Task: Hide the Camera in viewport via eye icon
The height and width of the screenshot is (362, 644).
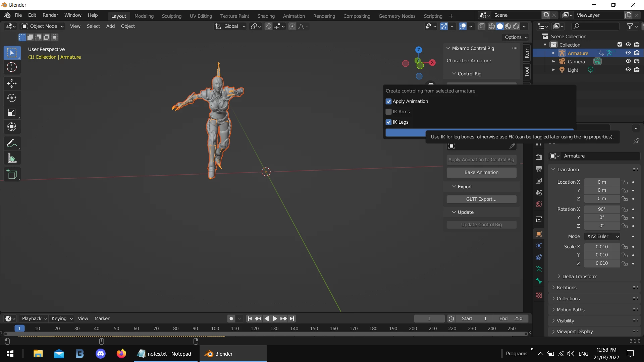Action: 628,61
